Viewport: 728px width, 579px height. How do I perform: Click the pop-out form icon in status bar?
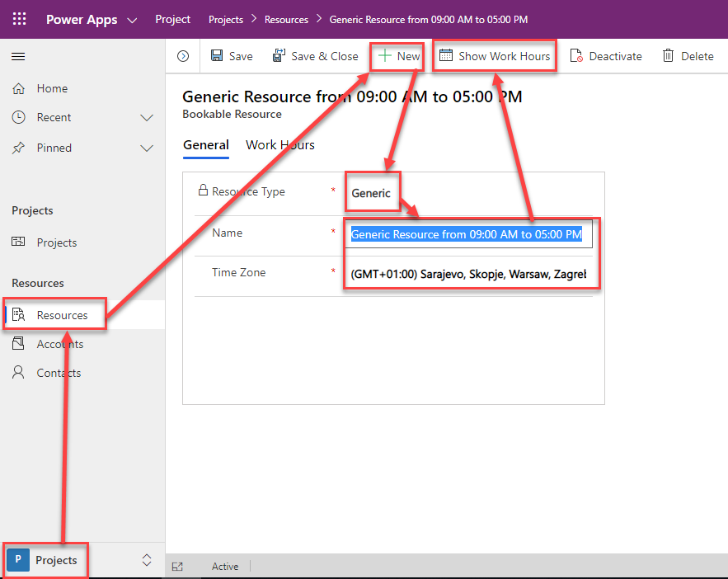pos(177,567)
